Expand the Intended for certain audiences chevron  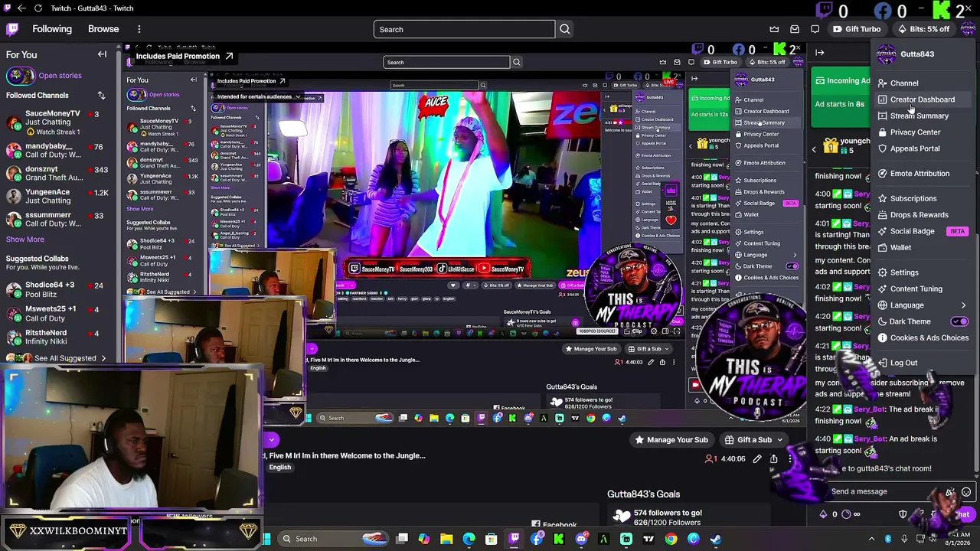tap(297, 97)
